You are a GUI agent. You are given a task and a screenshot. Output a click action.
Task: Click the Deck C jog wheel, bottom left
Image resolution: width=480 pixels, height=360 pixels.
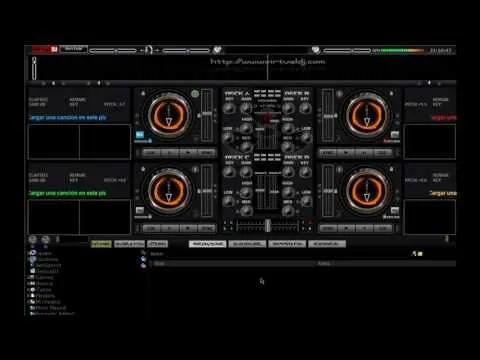click(x=169, y=191)
